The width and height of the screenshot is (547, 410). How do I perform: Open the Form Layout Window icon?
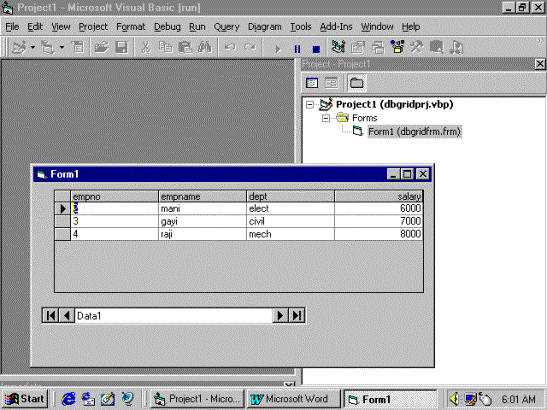click(x=378, y=47)
